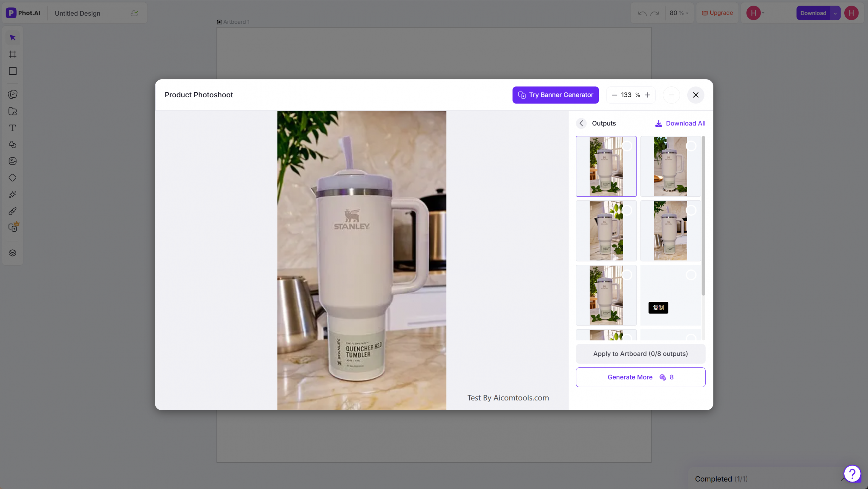Click the 133 zoom percentage value

tap(626, 95)
